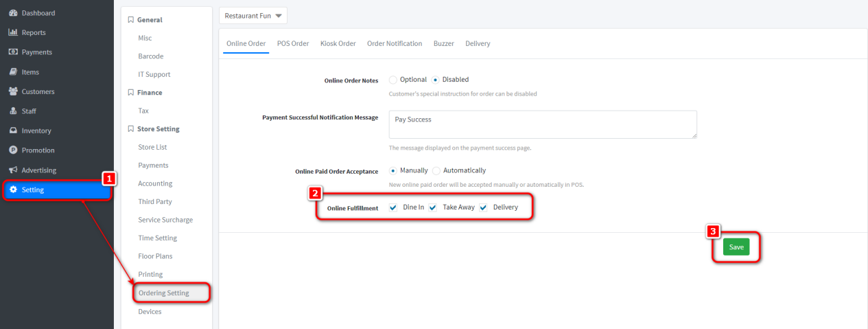Disable the Delivery fulfillment checkbox

point(483,207)
